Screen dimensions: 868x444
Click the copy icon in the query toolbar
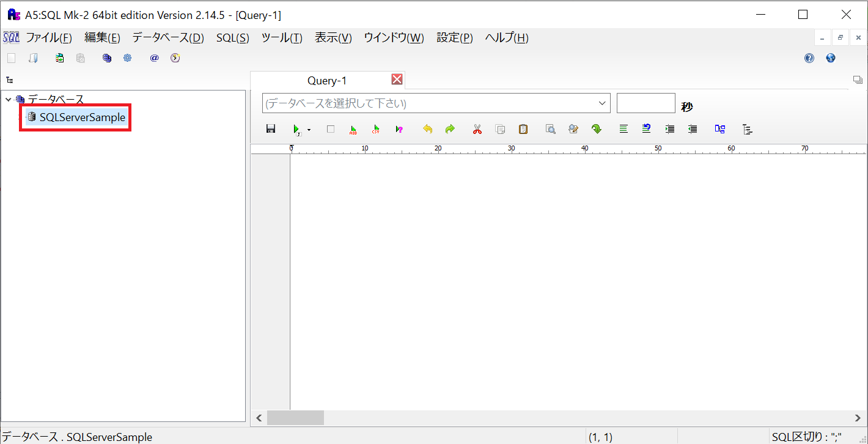500,129
